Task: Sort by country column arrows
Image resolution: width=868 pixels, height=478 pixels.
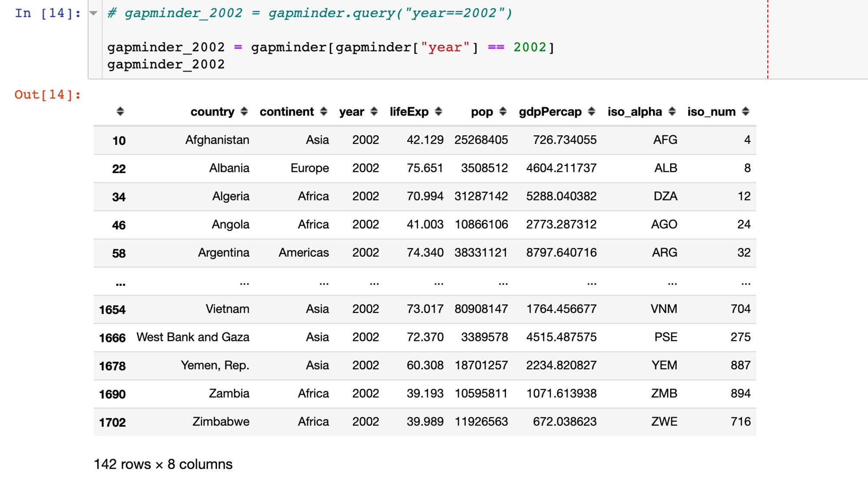Action: pos(244,111)
